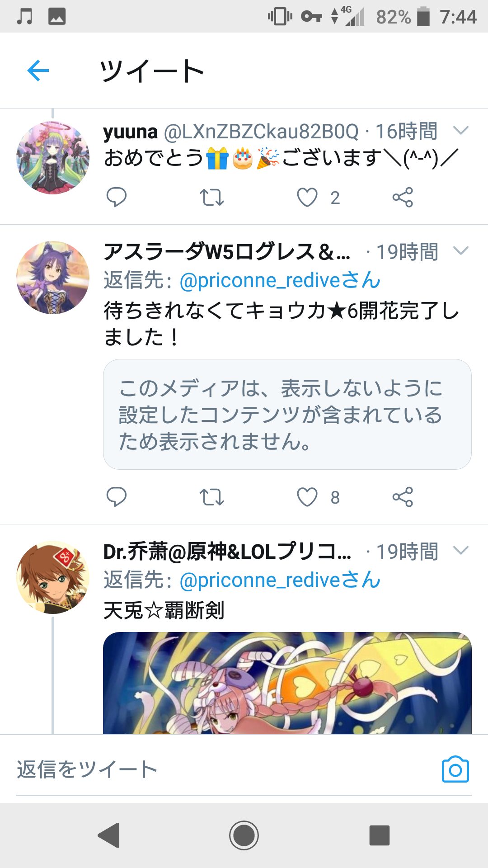Viewport: 488px width, 868px height.
Task: Tap the blue back arrow
Action: tap(38, 71)
